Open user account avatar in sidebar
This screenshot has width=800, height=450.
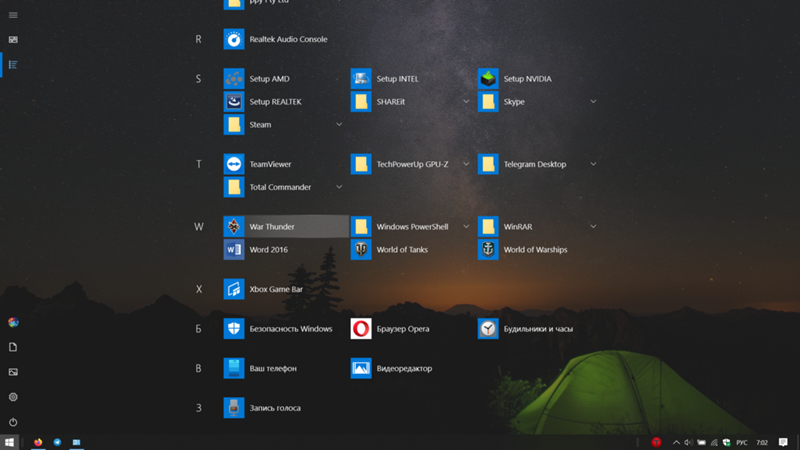[x=13, y=322]
